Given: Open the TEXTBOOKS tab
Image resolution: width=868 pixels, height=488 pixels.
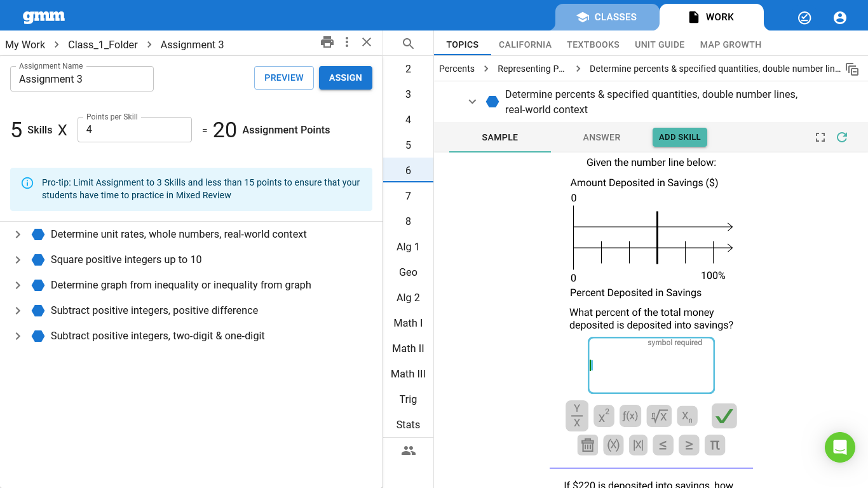Looking at the screenshot, I should [x=593, y=44].
